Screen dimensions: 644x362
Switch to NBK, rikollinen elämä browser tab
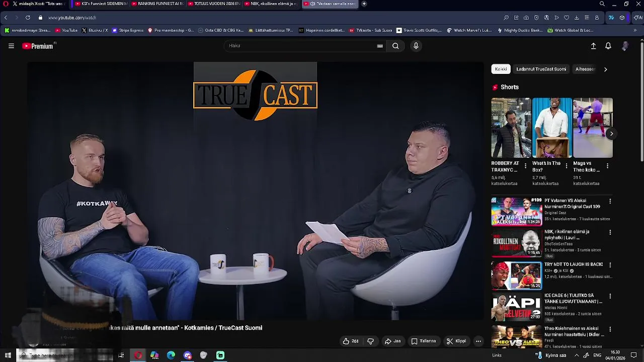[271, 4]
